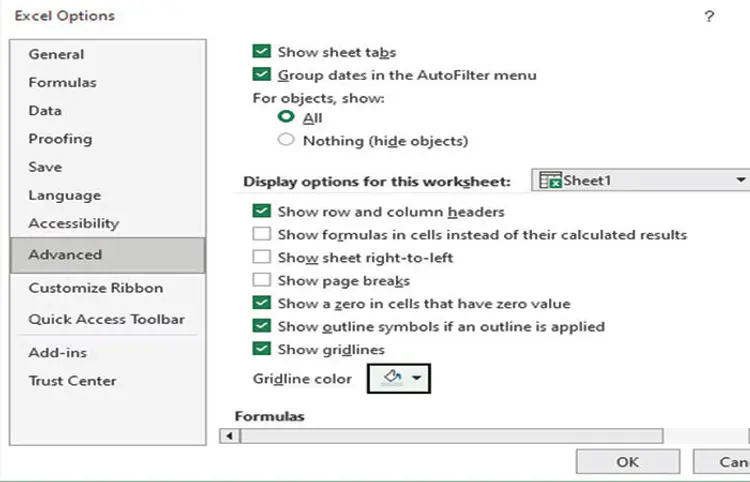
Task: Click the horizontal scrollbar track
Action: 450,436
